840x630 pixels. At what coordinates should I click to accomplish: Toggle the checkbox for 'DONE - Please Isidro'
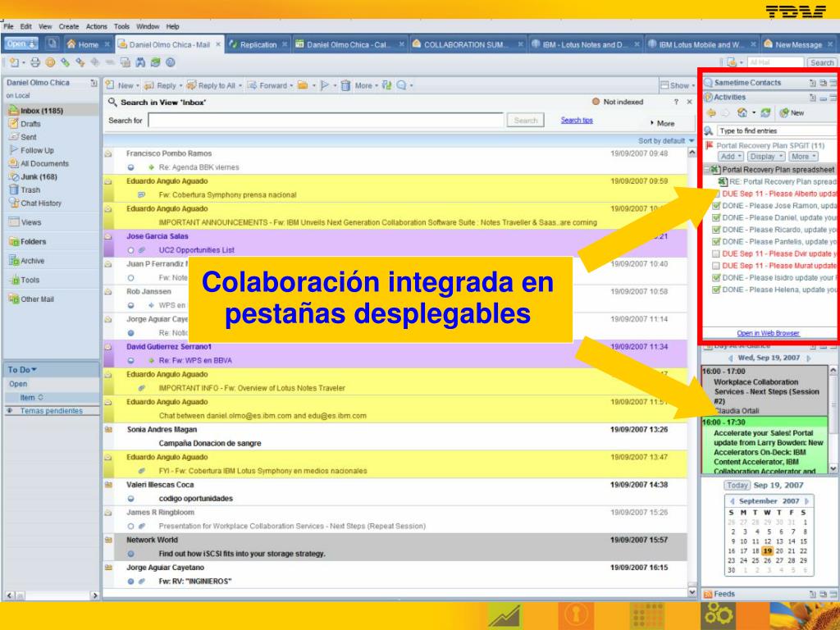click(x=715, y=277)
